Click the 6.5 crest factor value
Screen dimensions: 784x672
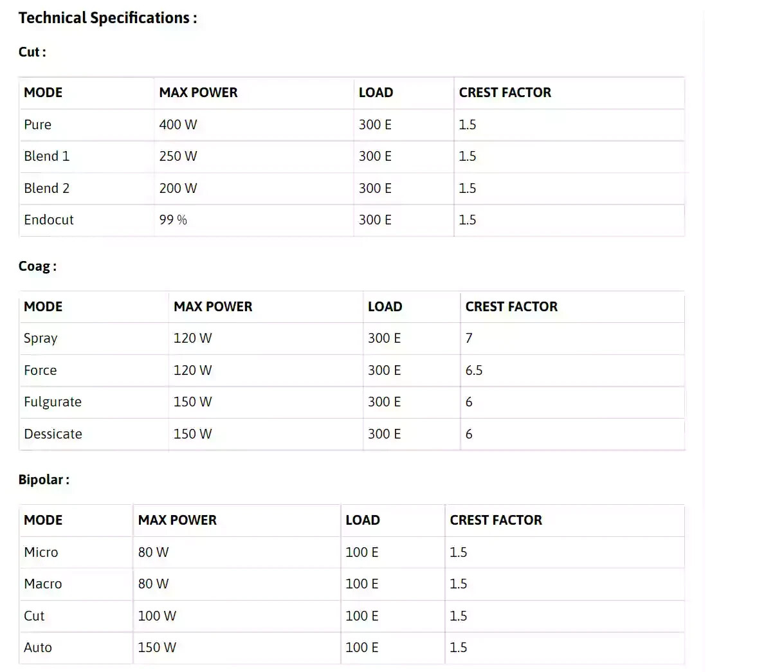[474, 370]
